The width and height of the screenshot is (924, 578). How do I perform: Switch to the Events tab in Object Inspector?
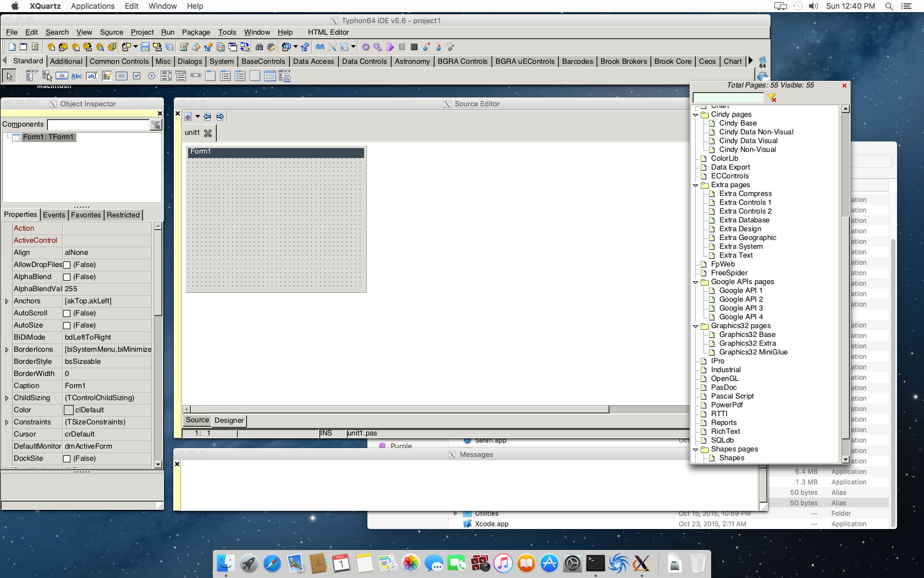point(54,215)
